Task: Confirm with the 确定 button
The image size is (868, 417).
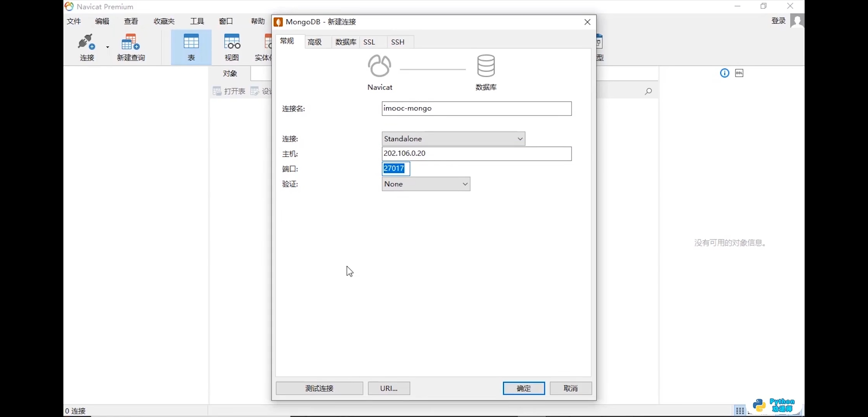Action: (x=524, y=388)
